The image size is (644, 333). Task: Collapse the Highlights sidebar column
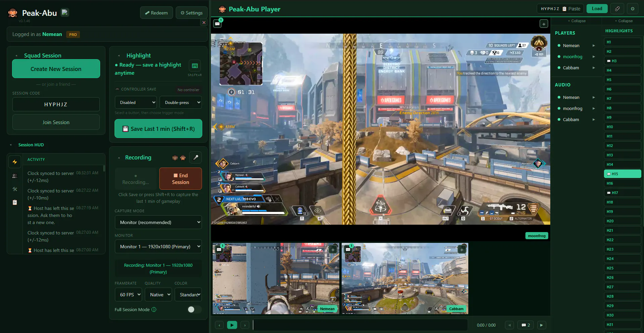(624, 21)
